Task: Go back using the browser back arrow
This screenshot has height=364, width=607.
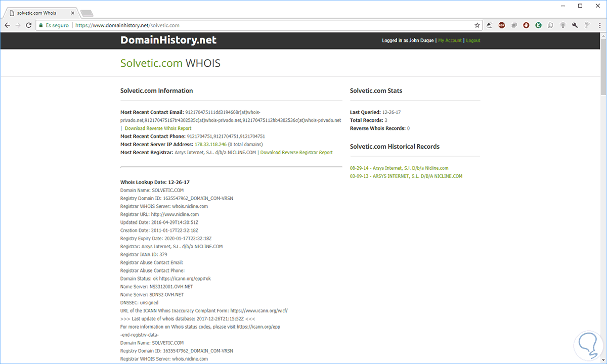Action: coord(7,25)
